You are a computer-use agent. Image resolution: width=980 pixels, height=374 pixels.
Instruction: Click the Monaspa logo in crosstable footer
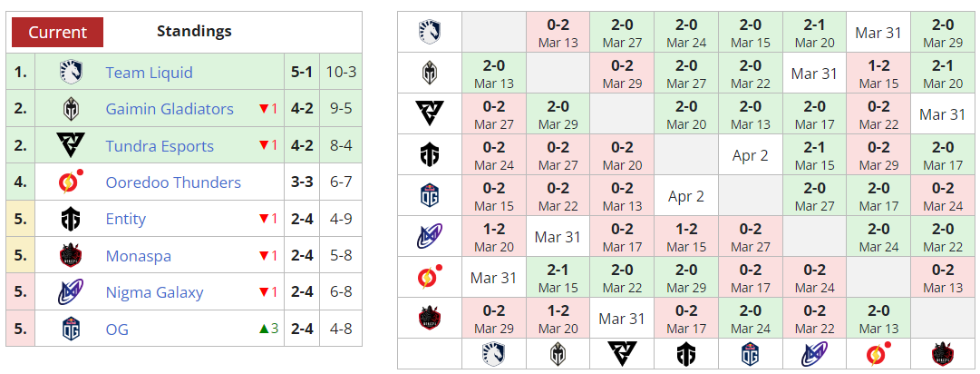(943, 354)
